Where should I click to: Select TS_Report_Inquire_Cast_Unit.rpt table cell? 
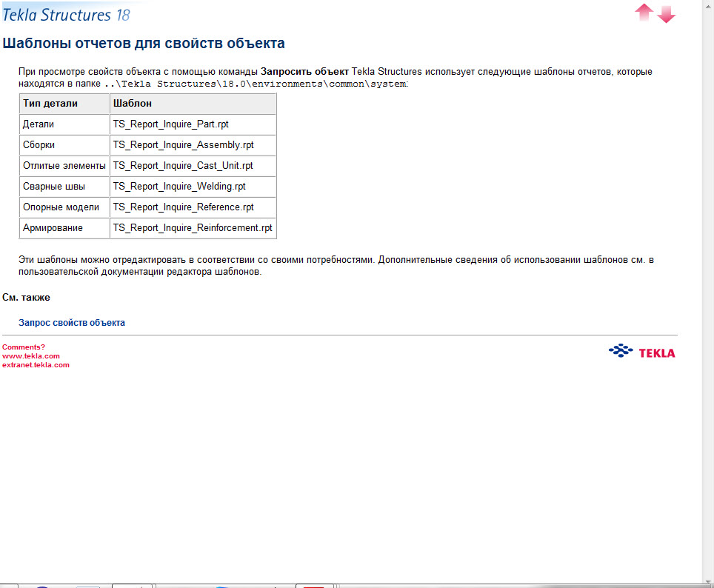click(193, 166)
